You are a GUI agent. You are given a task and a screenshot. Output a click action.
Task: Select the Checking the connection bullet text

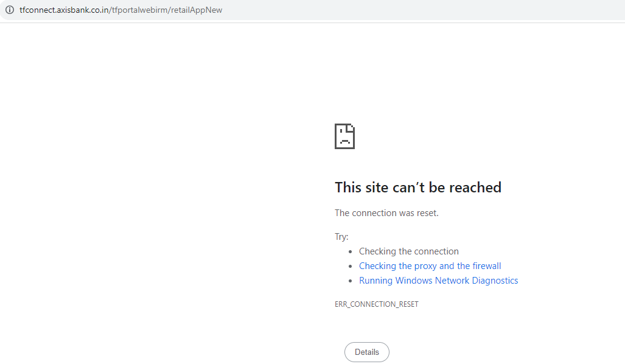click(x=408, y=251)
